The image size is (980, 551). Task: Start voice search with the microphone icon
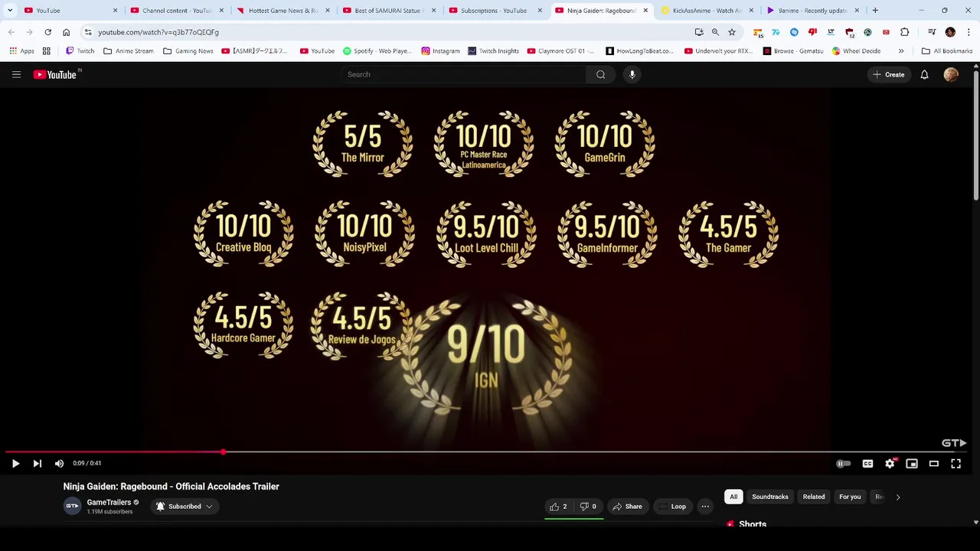tap(632, 74)
